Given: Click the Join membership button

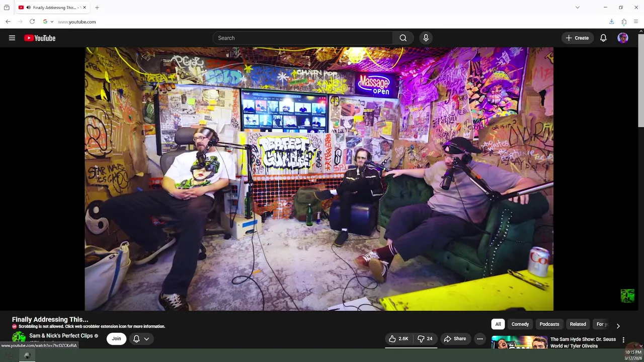Looking at the screenshot, I should click(116, 339).
